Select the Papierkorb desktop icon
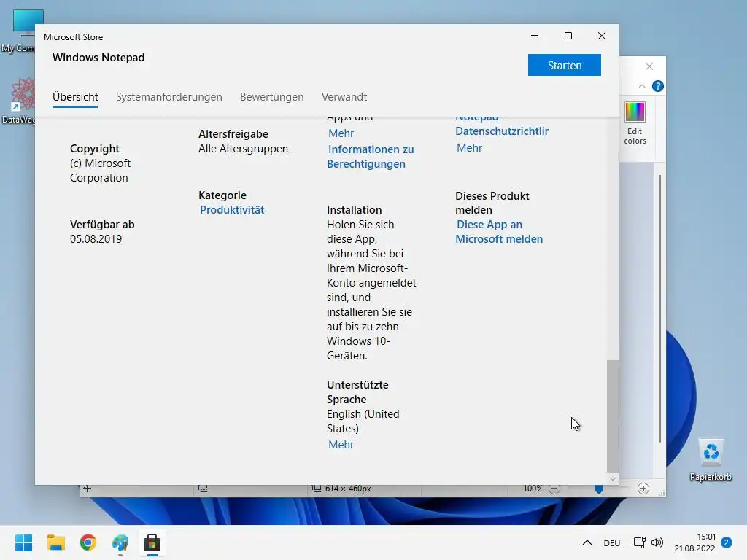The width and height of the screenshot is (747, 560). 711,460
